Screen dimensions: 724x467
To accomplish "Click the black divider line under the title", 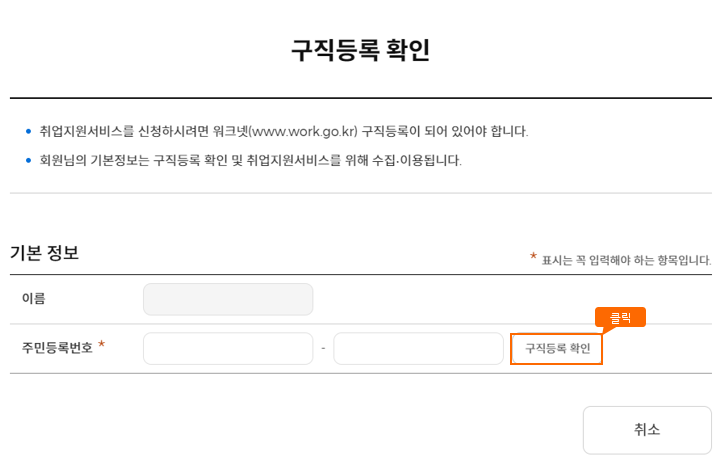I will click(360, 98).
